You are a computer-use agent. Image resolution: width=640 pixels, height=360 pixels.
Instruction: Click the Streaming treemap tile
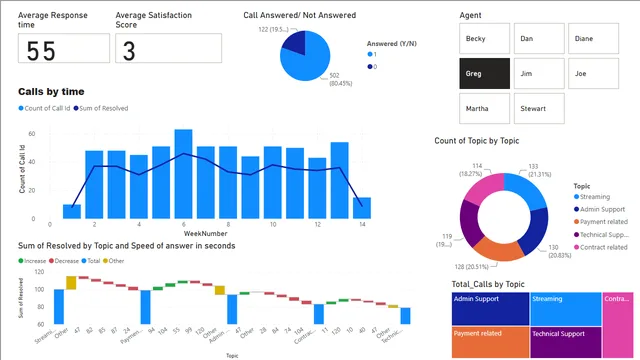point(566,309)
